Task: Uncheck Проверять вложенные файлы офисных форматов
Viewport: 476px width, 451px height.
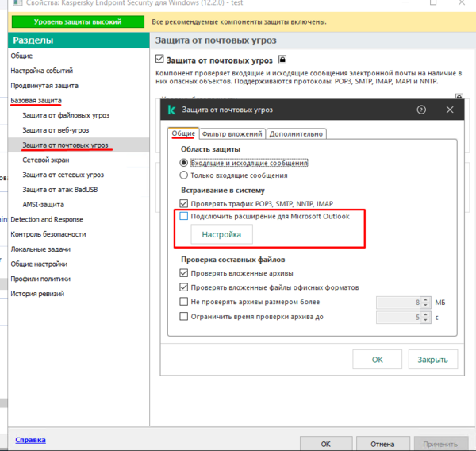Action: (x=183, y=287)
